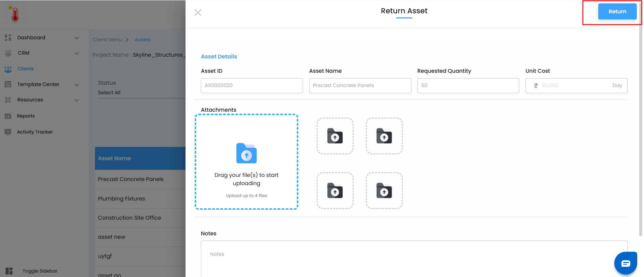Open Reports in the sidebar
644x277 pixels.
[26, 116]
